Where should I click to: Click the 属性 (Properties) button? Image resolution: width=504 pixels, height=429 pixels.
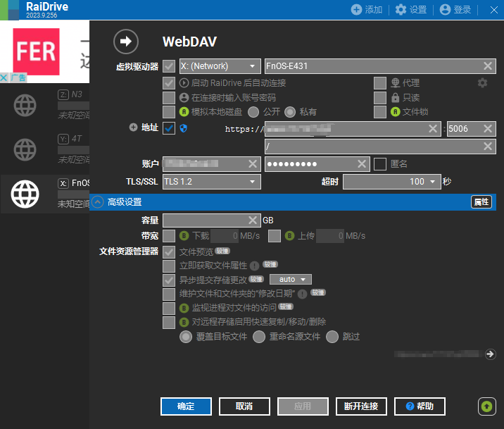[481, 202]
